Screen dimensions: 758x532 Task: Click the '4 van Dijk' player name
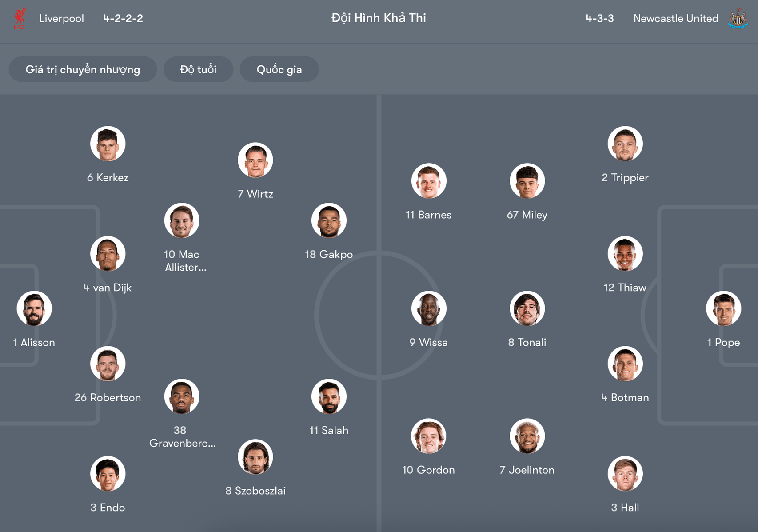click(x=107, y=288)
